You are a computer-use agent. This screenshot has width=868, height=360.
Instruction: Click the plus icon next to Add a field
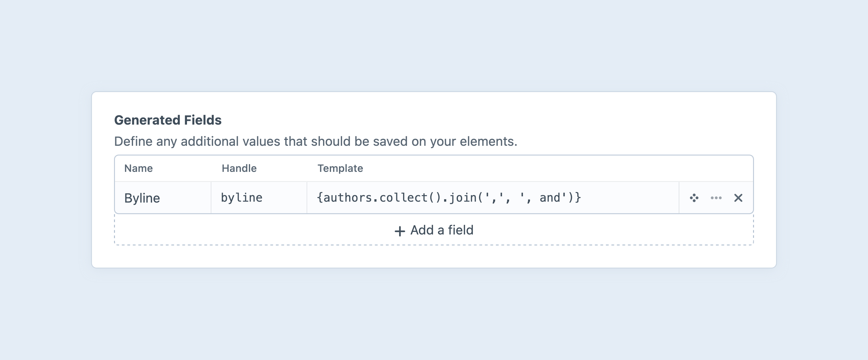click(x=399, y=230)
